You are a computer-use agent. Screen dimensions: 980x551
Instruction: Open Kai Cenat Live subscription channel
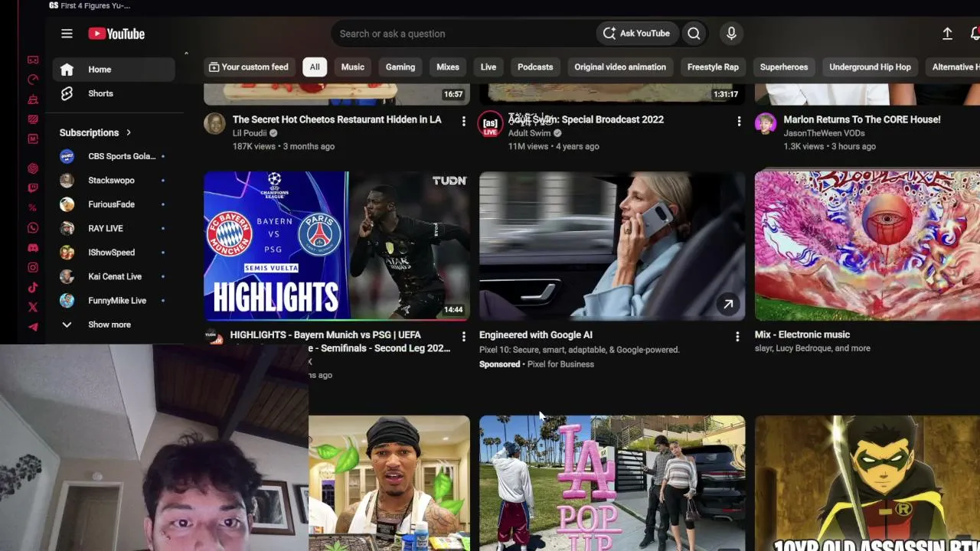click(x=114, y=276)
